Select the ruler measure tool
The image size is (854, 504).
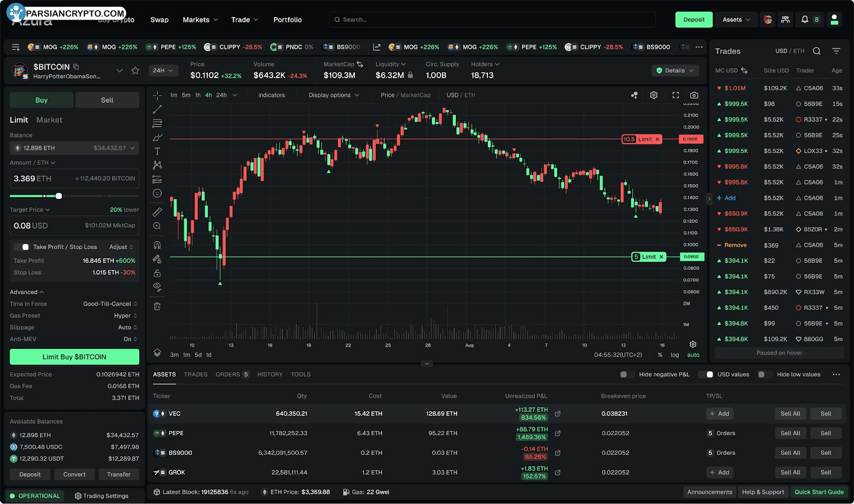click(x=157, y=212)
